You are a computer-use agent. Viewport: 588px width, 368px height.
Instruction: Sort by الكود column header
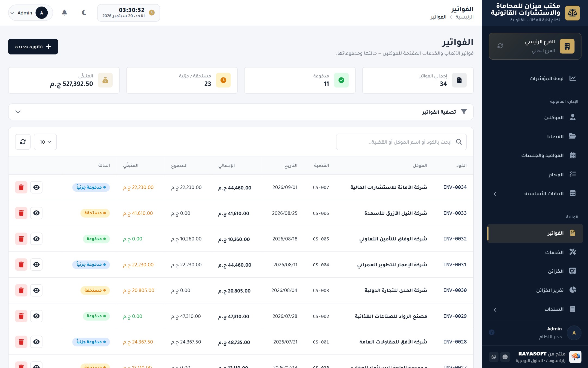(461, 165)
